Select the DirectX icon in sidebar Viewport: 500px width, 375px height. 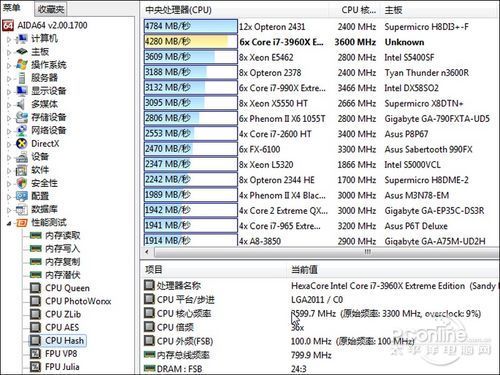(x=22, y=144)
